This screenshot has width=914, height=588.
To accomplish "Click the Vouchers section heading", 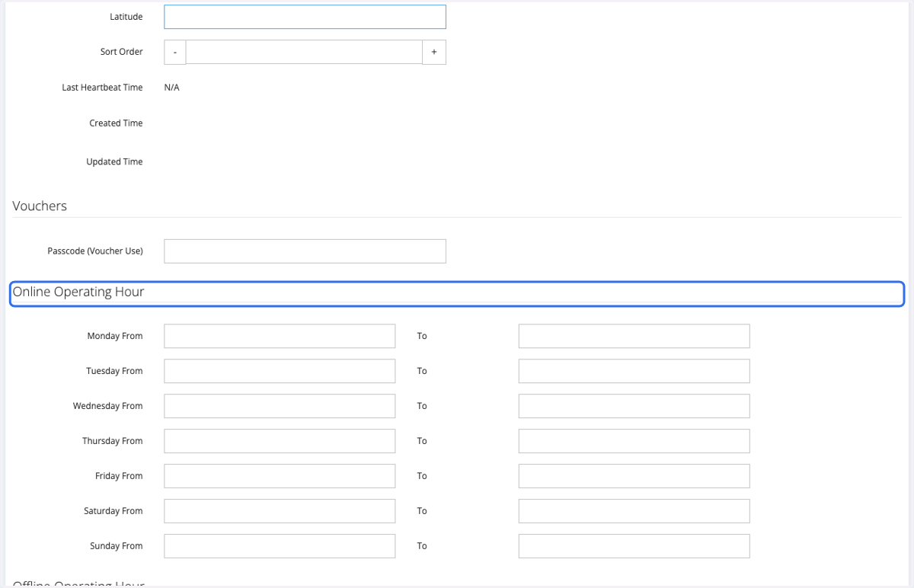I will click(x=40, y=206).
